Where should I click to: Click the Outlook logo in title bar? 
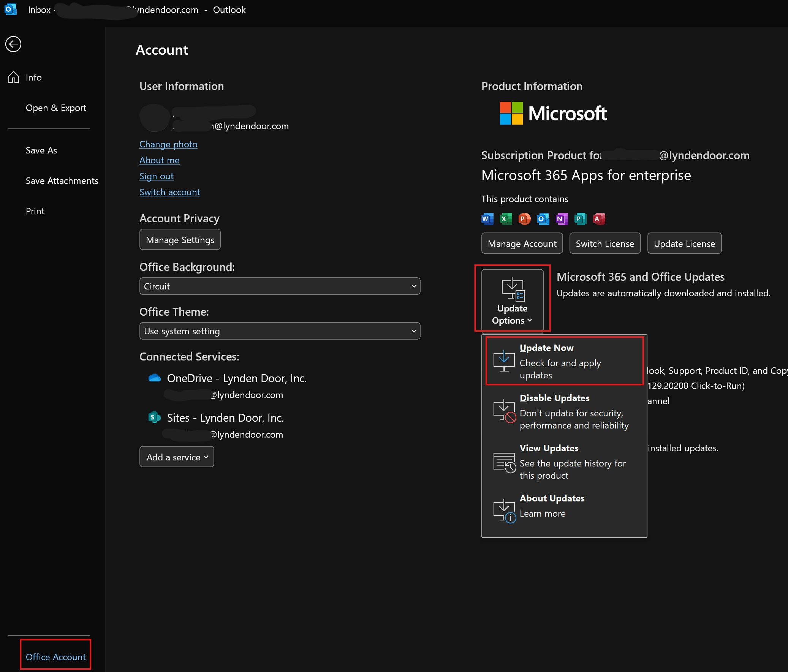pyautogui.click(x=11, y=9)
